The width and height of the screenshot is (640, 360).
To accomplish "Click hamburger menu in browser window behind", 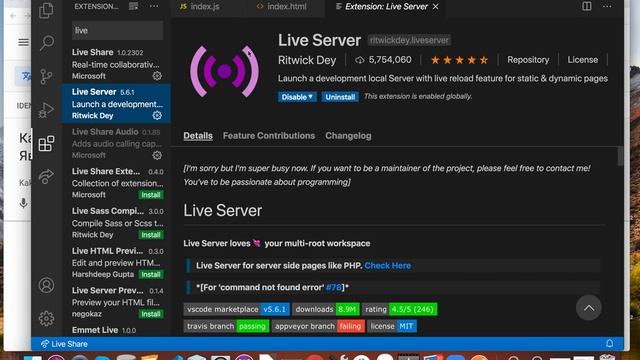I will pos(23,42).
